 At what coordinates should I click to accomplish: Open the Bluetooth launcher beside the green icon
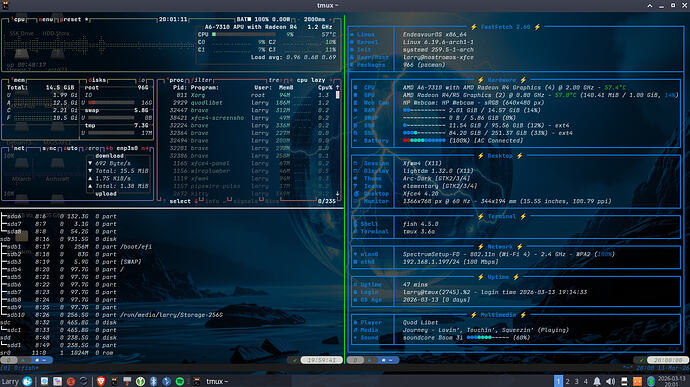pyautogui.click(x=153, y=381)
